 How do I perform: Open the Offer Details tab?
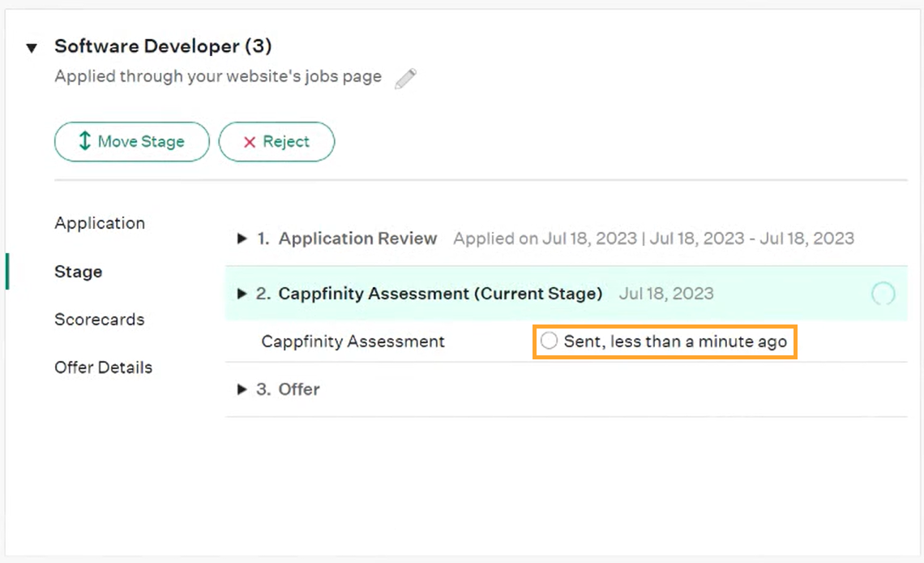click(103, 367)
